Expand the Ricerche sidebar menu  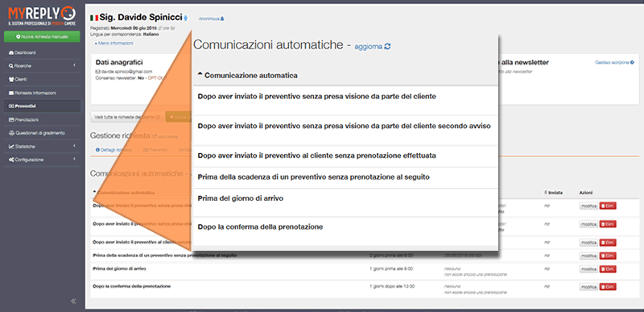tap(41, 66)
